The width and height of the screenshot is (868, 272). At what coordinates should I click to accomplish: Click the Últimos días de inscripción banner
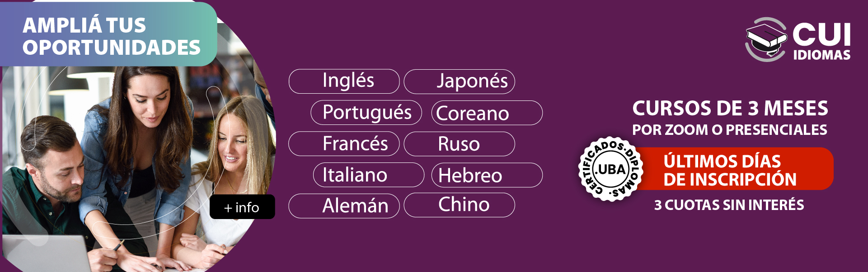737,169
